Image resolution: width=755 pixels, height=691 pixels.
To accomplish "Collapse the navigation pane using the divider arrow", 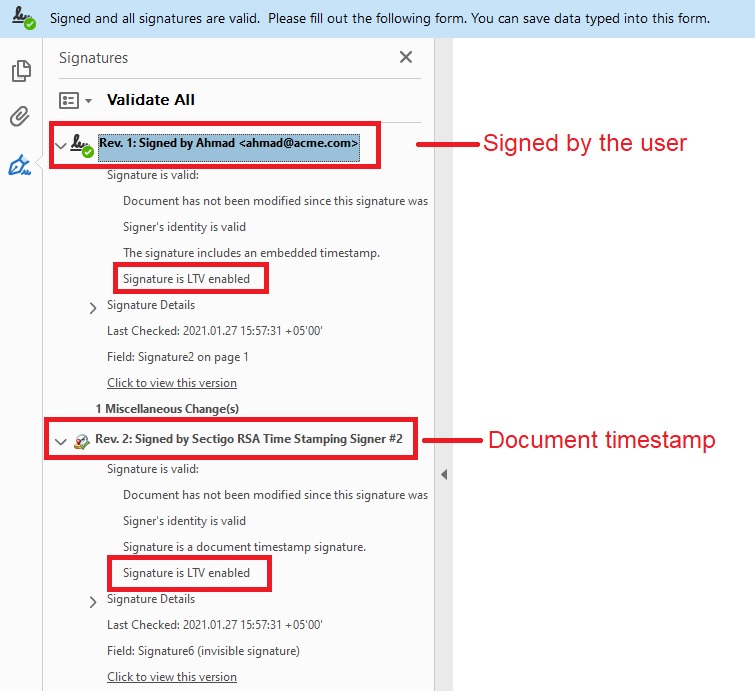I will point(444,475).
